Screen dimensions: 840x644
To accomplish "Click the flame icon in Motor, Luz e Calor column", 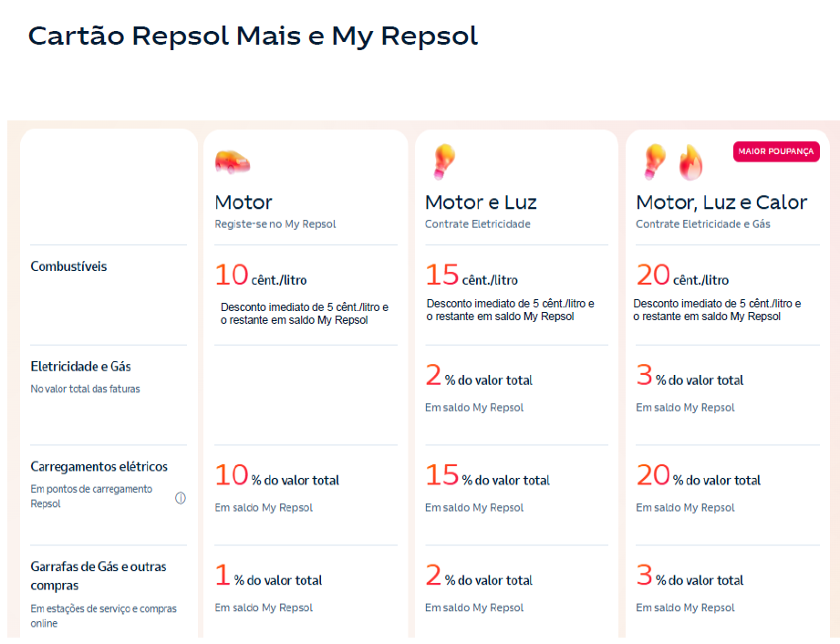I will point(690,162).
